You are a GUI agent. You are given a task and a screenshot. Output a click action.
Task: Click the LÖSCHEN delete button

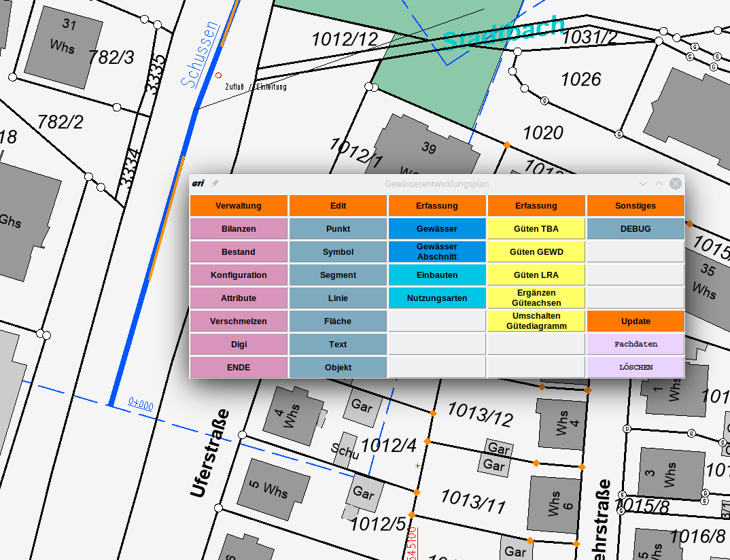(636, 368)
